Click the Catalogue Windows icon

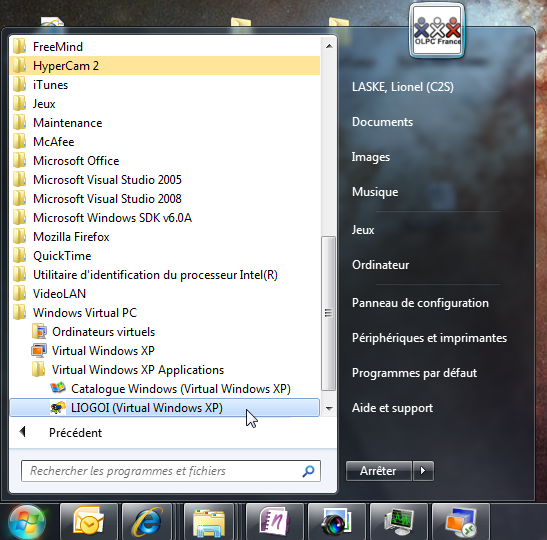tap(58, 388)
